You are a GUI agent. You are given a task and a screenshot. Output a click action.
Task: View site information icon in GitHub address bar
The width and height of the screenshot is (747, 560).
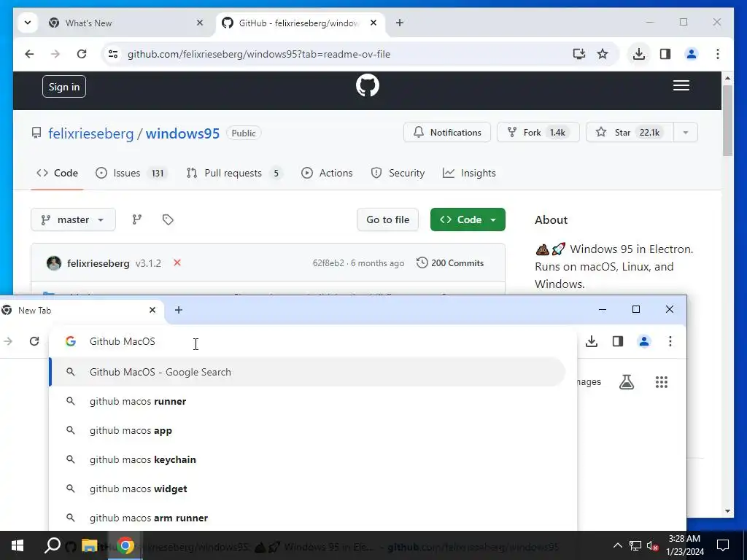point(113,54)
